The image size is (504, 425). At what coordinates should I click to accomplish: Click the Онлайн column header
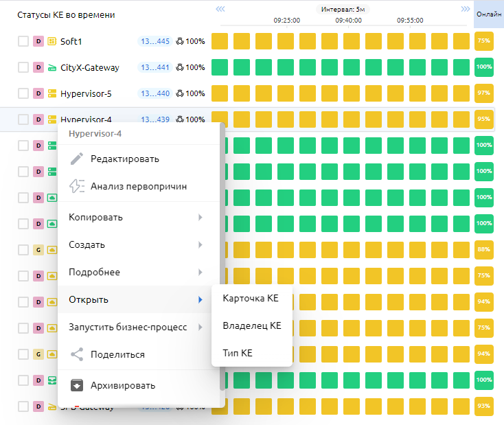click(489, 14)
